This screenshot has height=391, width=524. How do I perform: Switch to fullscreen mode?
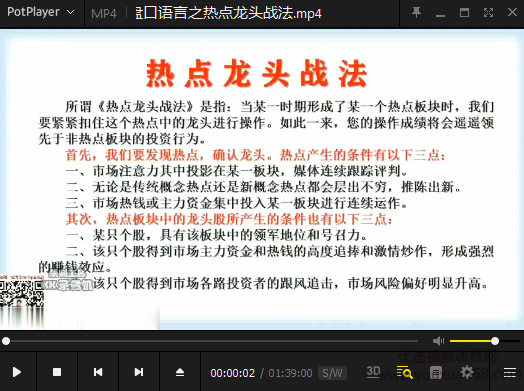tap(488, 13)
